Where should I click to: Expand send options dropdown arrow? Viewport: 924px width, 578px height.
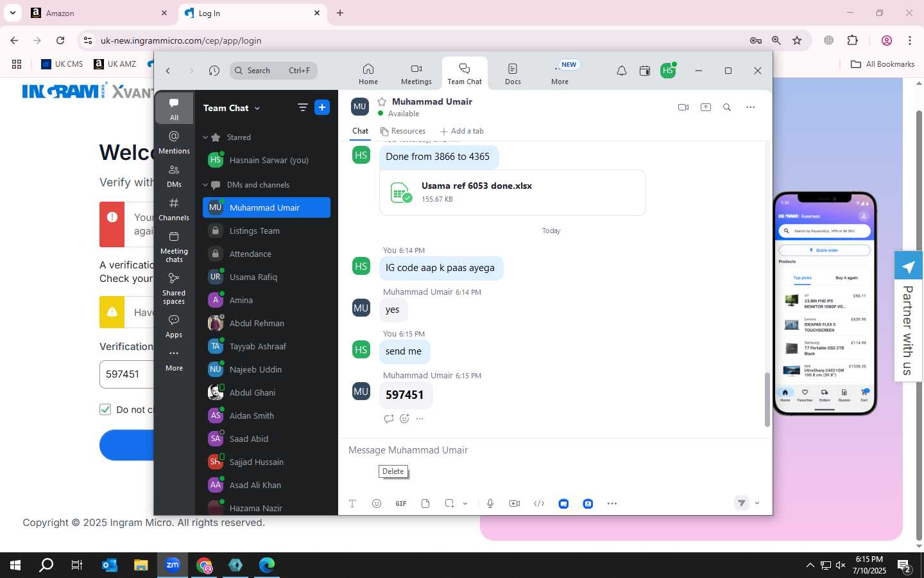click(757, 503)
